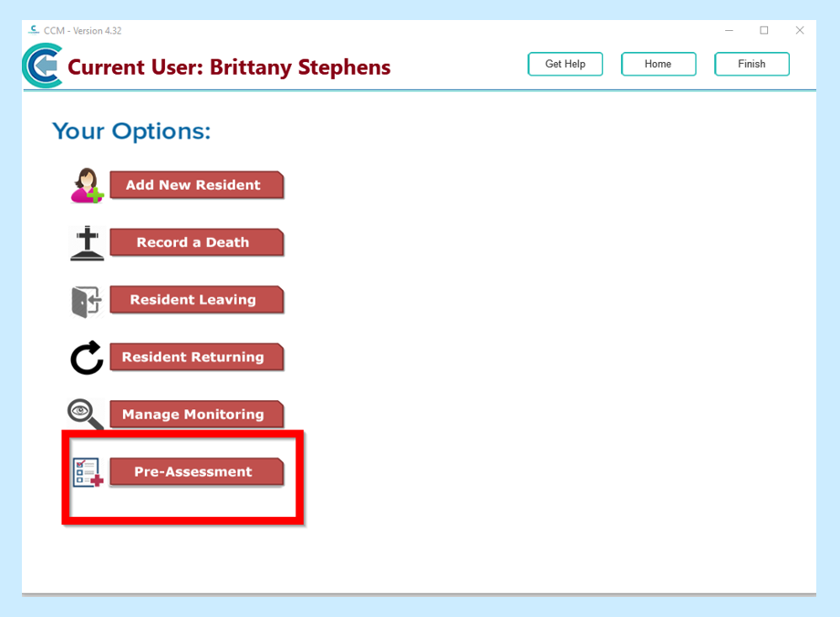This screenshot has height=617, width=840.
Task: Open Manage Monitoring
Action: pyautogui.click(x=195, y=415)
